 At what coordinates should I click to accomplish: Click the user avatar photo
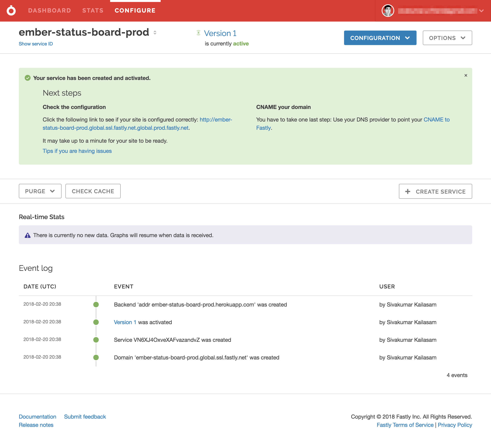click(x=388, y=11)
